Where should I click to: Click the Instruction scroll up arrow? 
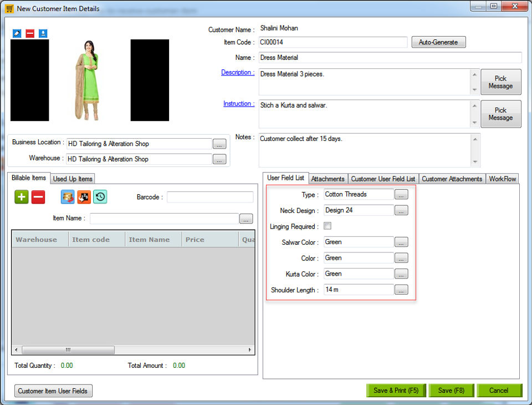(475, 105)
